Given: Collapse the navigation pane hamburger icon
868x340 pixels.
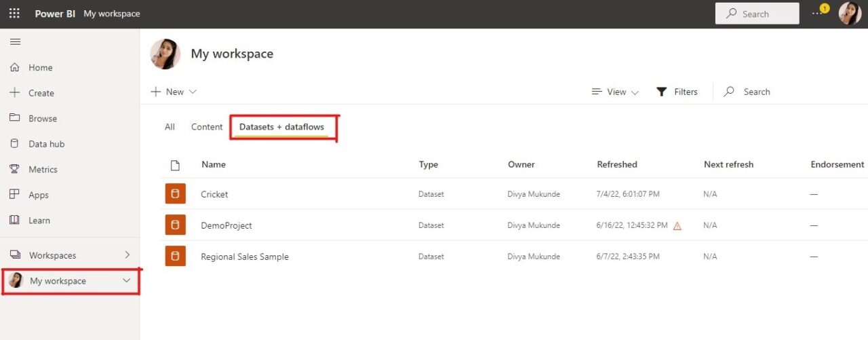Looking at the screenshot, I should pos(15,42).
